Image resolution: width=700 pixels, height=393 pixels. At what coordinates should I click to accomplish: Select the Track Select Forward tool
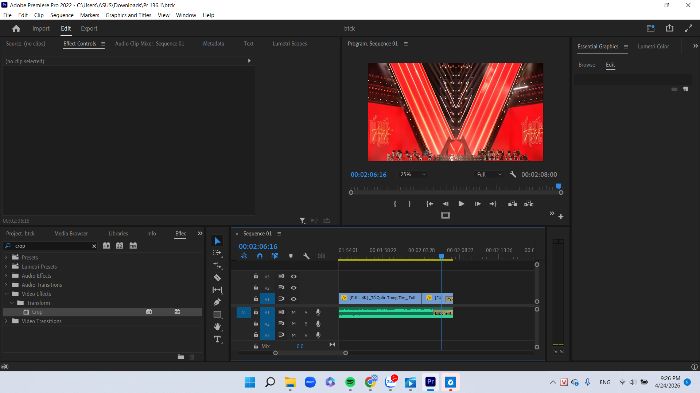click(217, 253)
